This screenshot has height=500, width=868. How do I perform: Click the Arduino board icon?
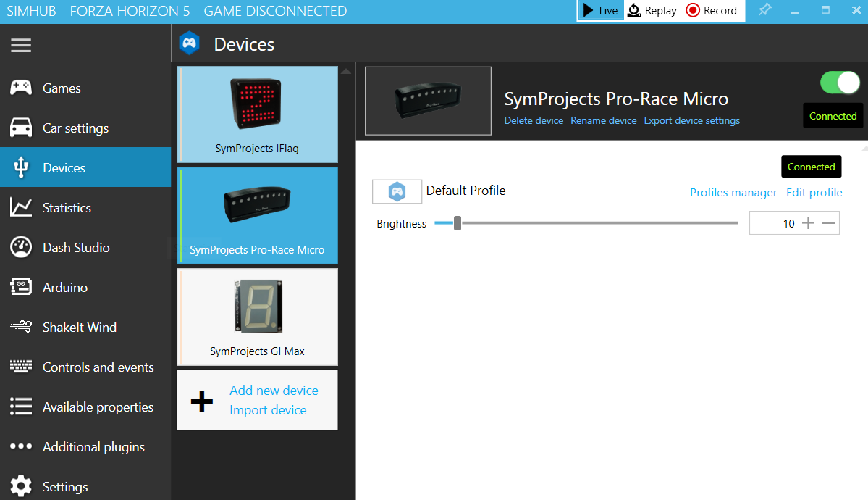(21, 288)
